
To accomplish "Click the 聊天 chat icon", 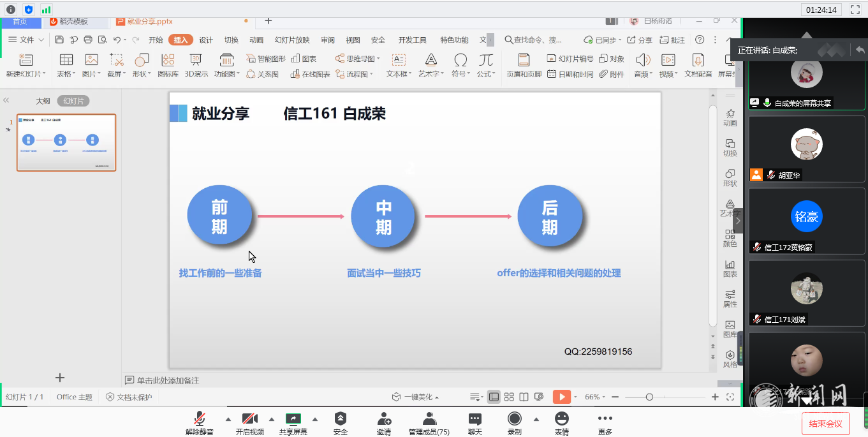I will click(x=474, y=419).
